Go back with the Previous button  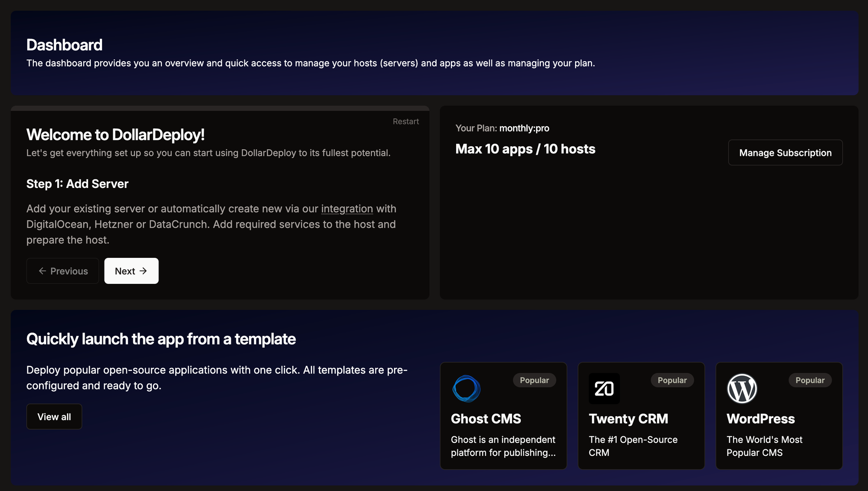63,271
